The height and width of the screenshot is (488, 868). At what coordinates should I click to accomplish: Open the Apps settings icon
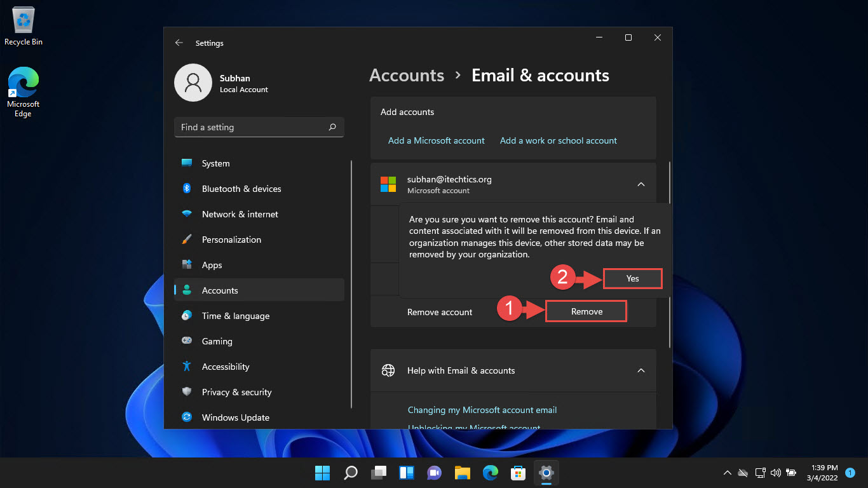187,265
